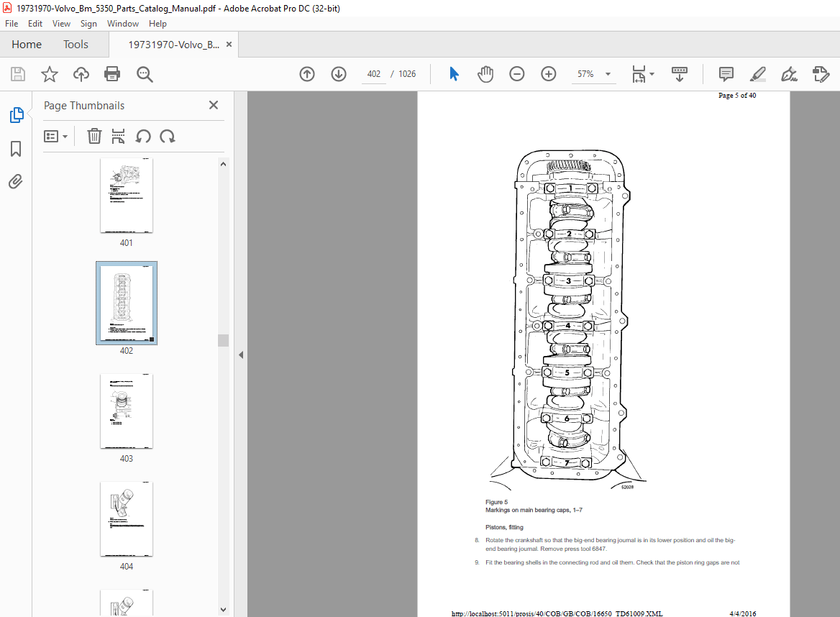Image resolution: width=840 pixels, height=617 pixels.
Task: Click thumbnail scrollbar up arrow
Action: 224,164
